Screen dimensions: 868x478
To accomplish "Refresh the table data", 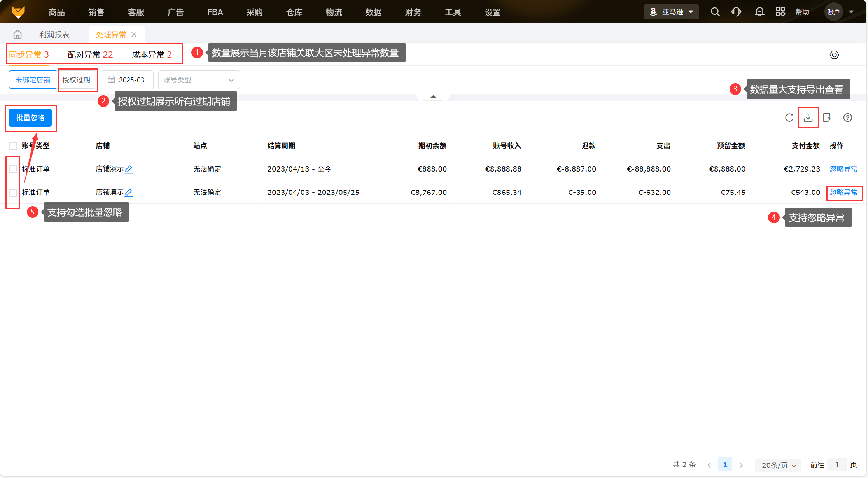I will click(789, 117).
